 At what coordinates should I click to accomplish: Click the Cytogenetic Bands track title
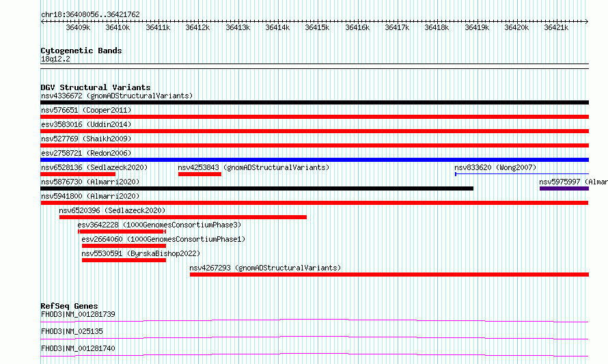(x=81, y=51)
